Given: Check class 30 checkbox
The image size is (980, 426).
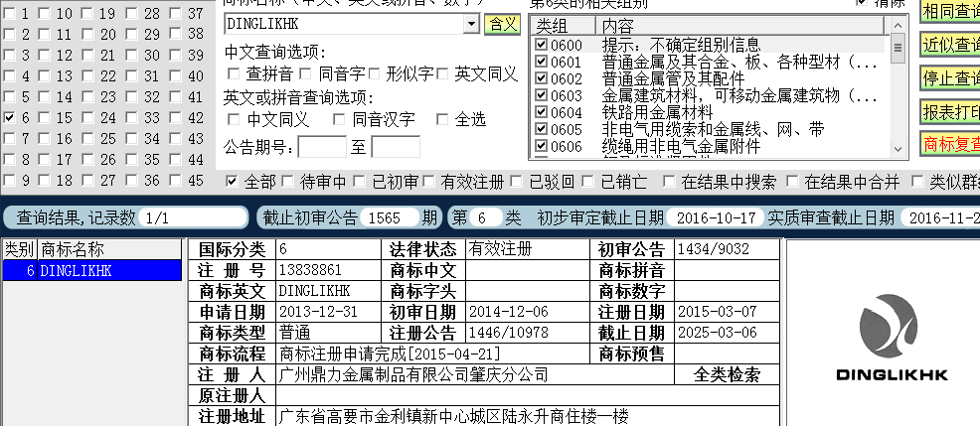Looking at the screenshot, I should 131,55.
